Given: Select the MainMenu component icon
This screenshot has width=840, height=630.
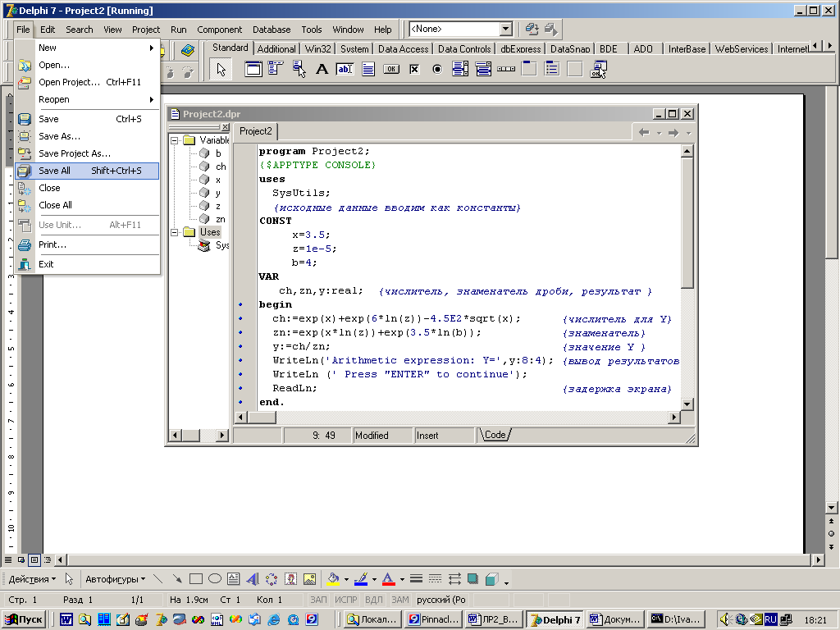Looking at the screenshot, I should click(x=276, y=69).
